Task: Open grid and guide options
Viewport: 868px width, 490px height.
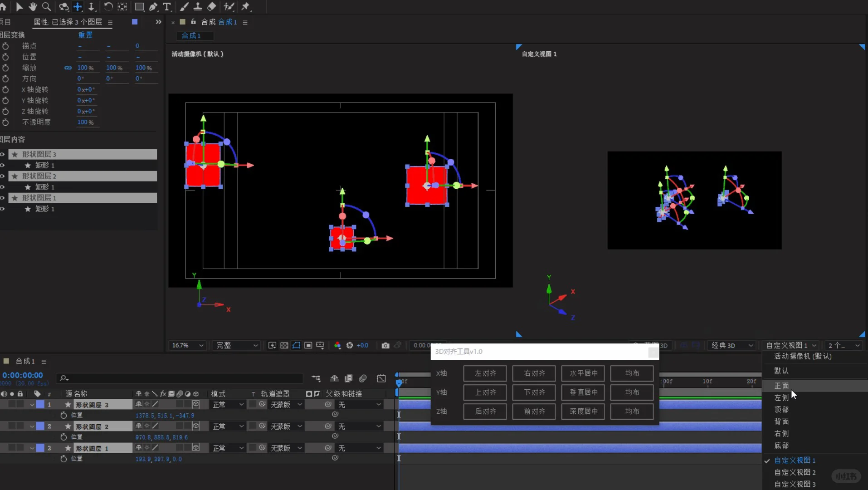Action: tap(320, 345)
